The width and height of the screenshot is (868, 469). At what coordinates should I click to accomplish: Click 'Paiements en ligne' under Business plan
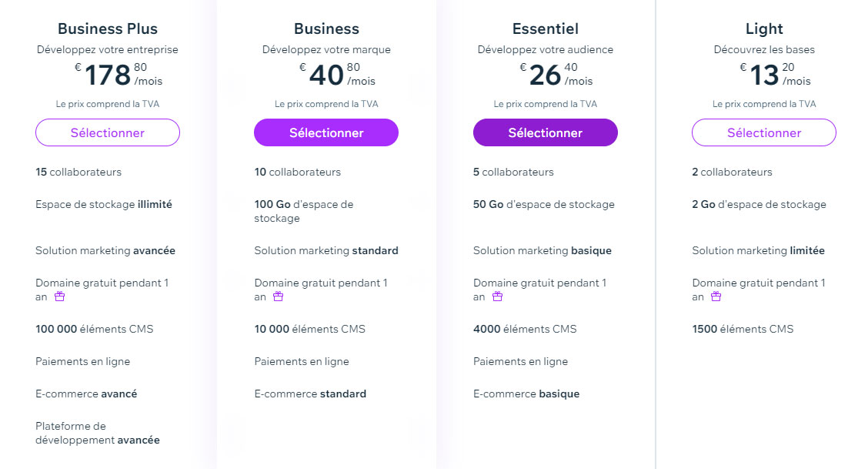coord(302,362)
